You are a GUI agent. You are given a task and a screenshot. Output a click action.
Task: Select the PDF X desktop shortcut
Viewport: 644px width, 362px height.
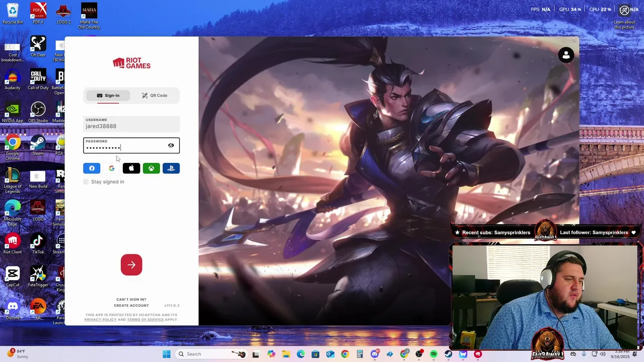point(38,14)
